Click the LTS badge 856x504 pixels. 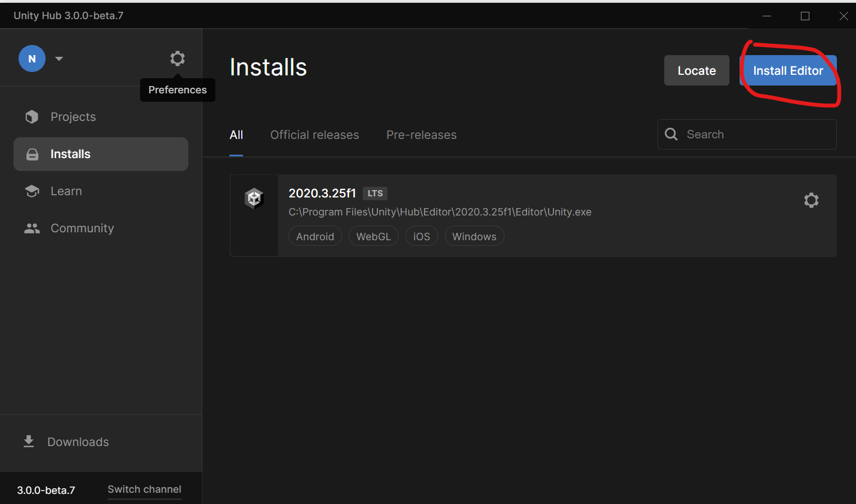pyautogui.click(x=375, y=193)
